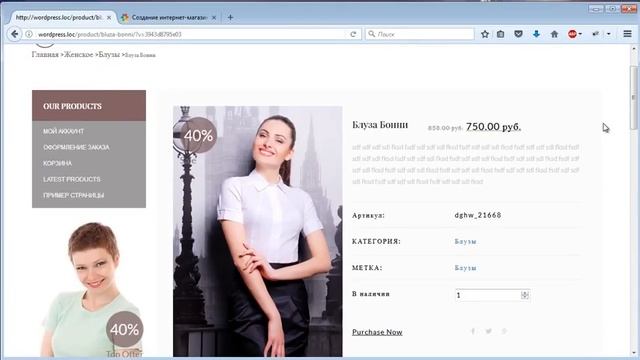Screen dimensions: 640x360
Task: Share via the Twitter icon
Action: pyautogui.click(x=489, y=331)
